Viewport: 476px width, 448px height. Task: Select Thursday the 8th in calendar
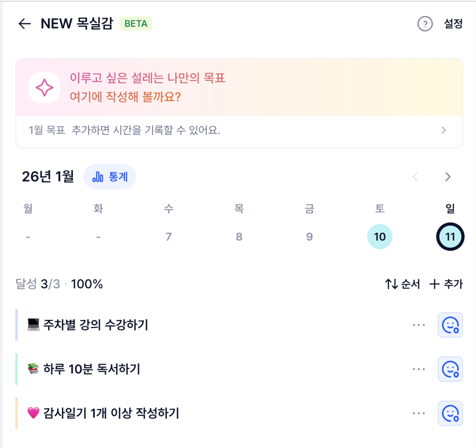point(239,237)
